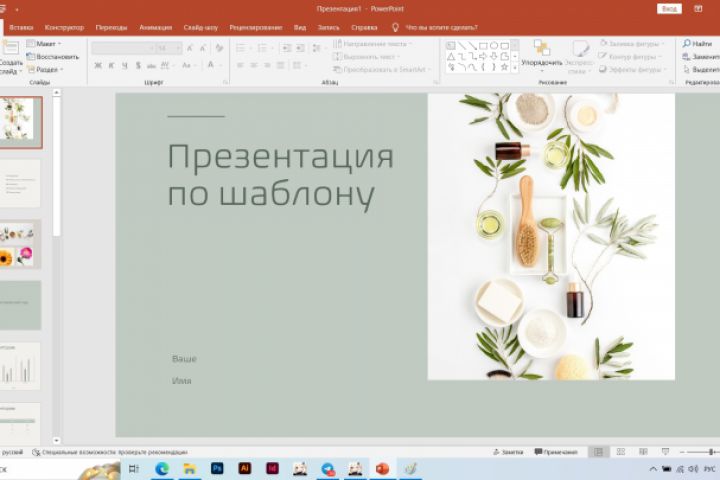Click the increase font size icon
The width and height of the screenshot is (720, 480).
[x=190, y=48]
